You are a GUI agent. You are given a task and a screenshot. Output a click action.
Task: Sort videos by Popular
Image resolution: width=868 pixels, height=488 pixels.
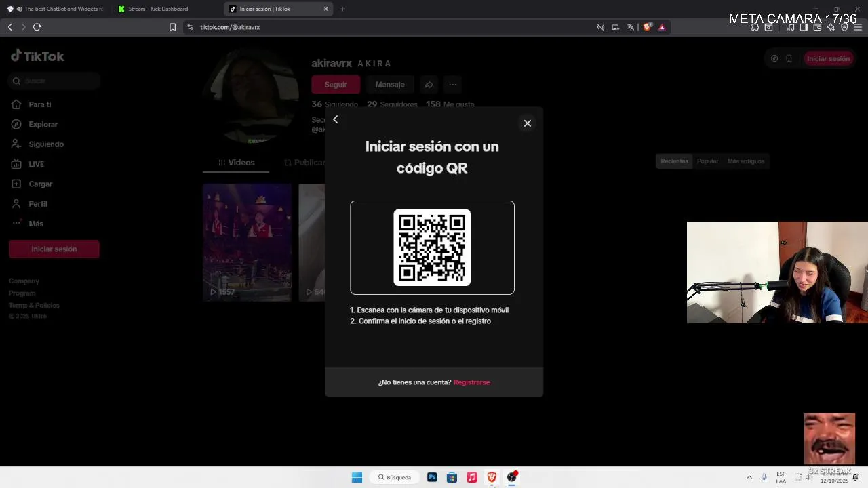[707, 161]
